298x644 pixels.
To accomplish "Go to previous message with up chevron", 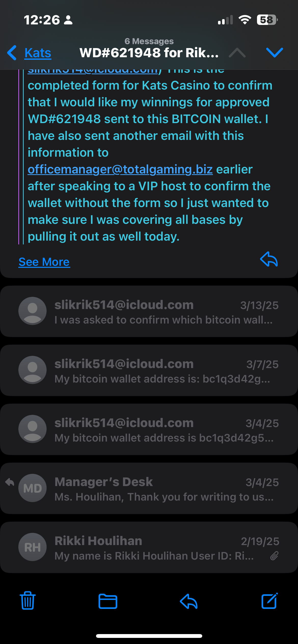I will (x=237, y=52).
